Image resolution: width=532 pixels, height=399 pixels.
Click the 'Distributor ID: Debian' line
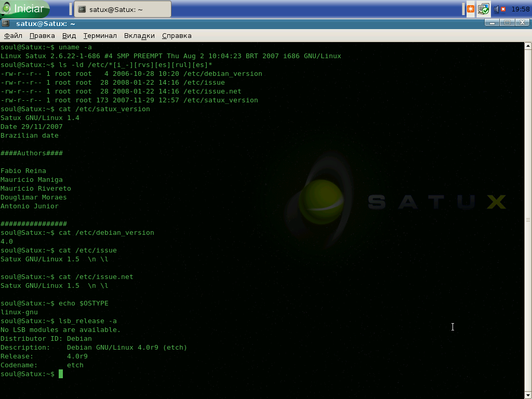46,338
